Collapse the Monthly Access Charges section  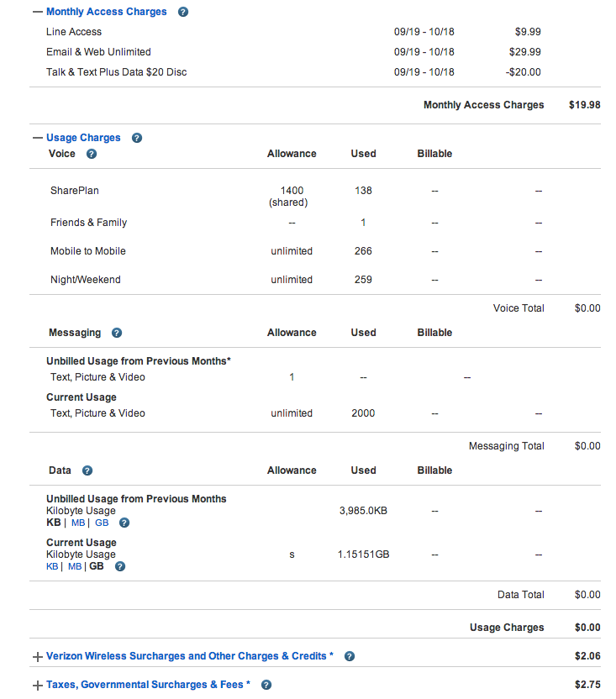tap(37, 12)
